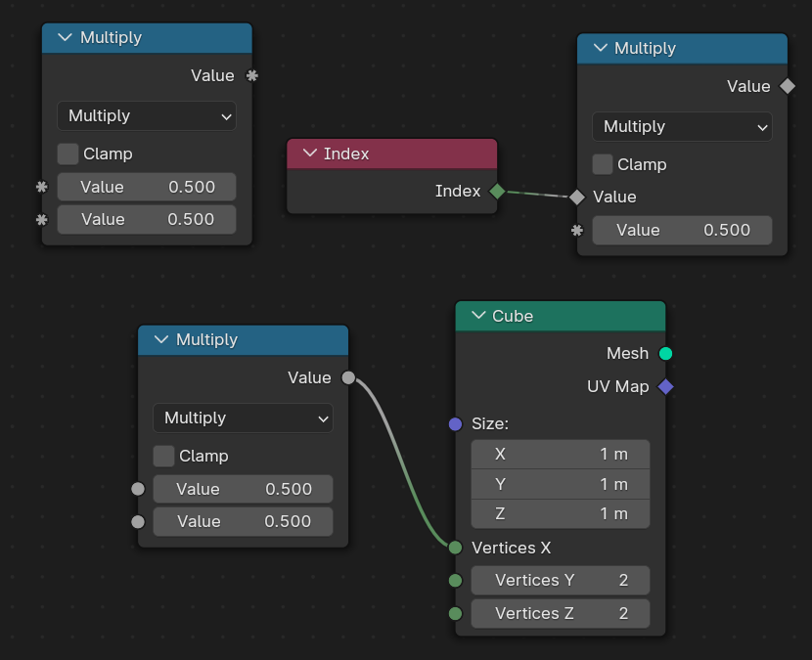Screen dimensions: 812x660
Task: Enable Clamp in top-left Multiply node
Action: 68,154
